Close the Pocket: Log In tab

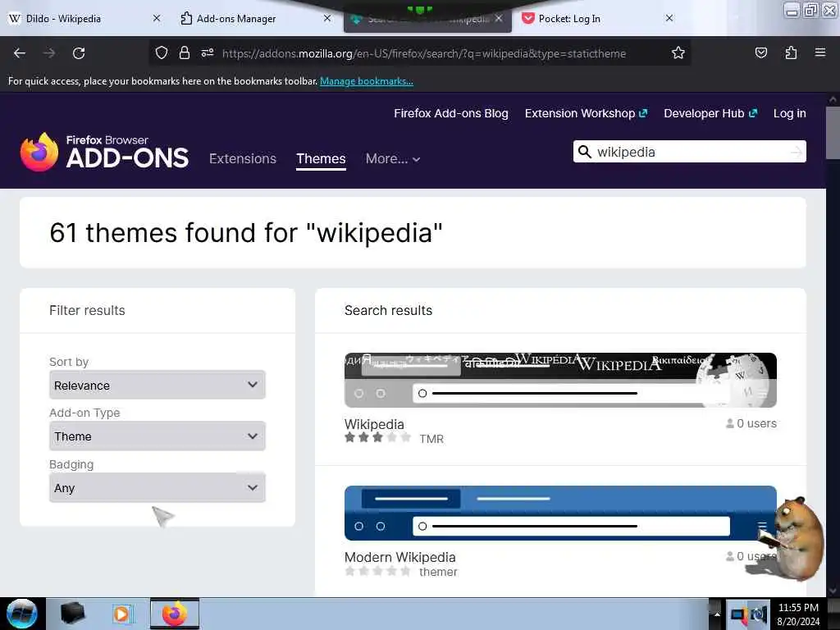point(669,18)
